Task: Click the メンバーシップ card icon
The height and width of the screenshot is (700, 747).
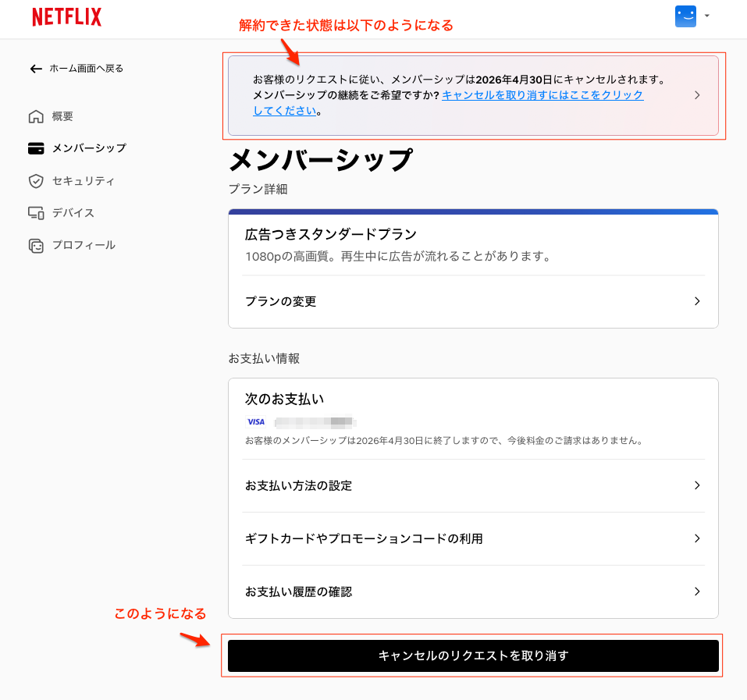Action: 36,148
